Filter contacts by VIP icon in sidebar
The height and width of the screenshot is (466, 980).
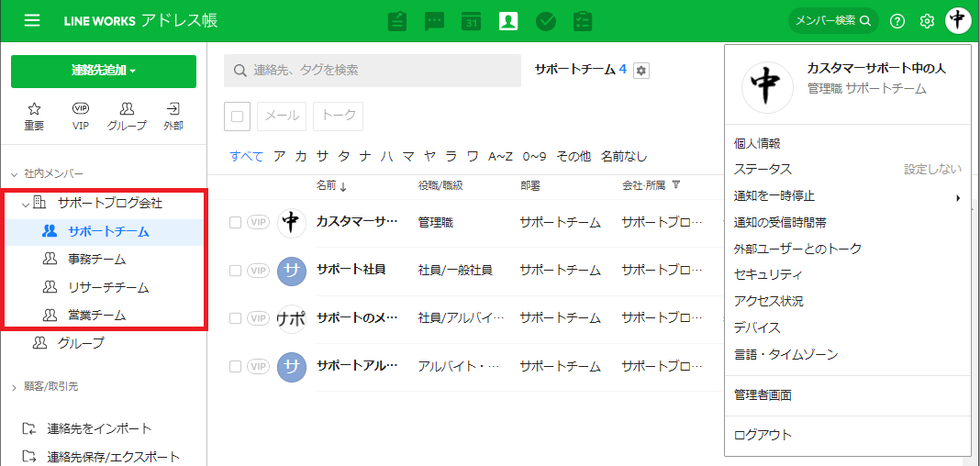coord(81,116)
